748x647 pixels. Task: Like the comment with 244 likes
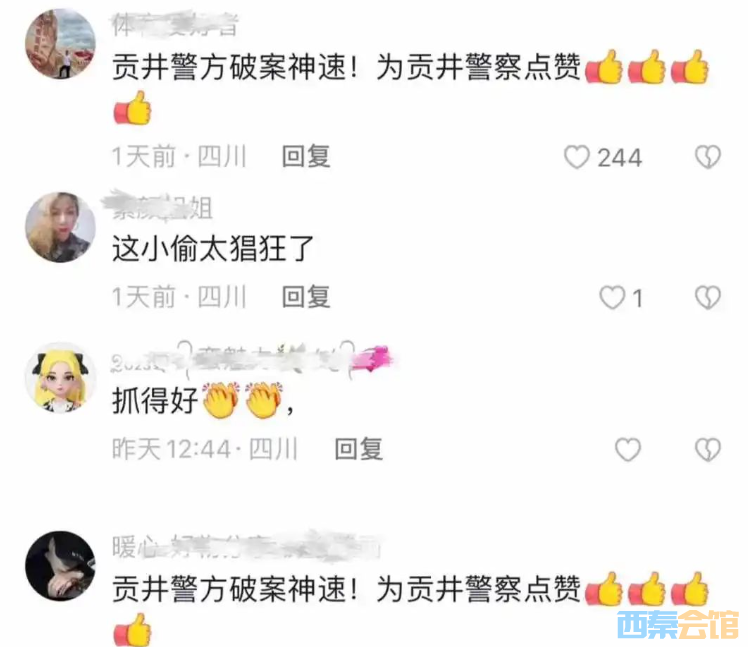(x=577, y=157)
